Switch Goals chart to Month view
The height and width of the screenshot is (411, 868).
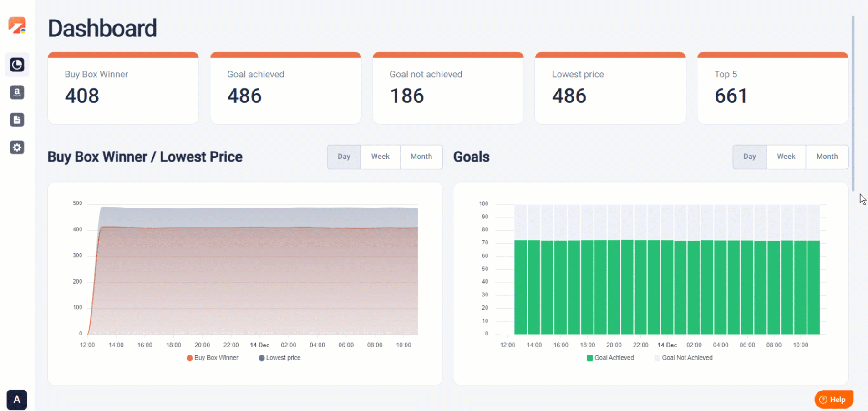[x=827, y=157]
